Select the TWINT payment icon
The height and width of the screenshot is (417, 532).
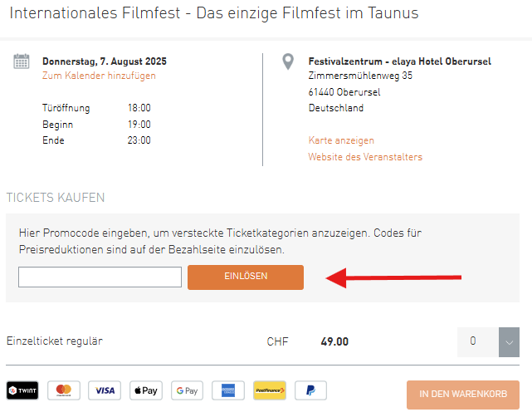22,390
